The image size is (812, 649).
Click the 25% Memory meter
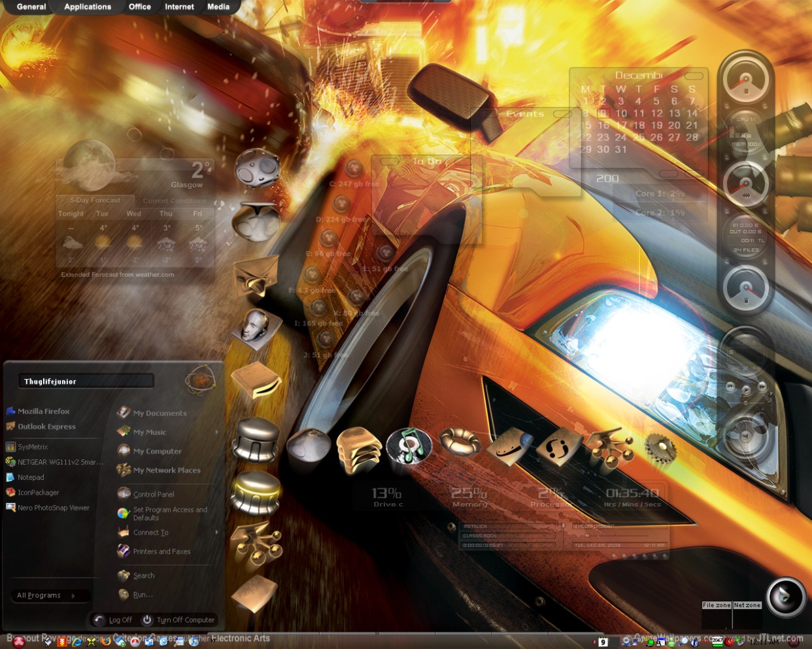pos(469,497)
